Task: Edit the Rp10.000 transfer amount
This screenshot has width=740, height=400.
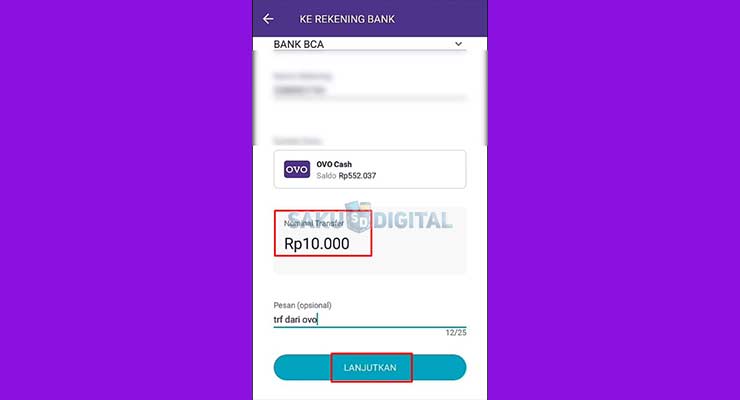Action: click(317, 244)
